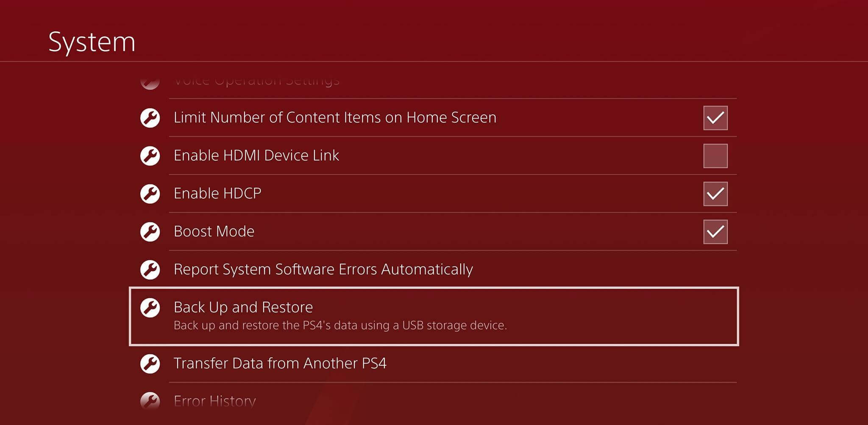This screenshot has height=425, width=868.
Task: Select the partially hidden Voice Operation Settings item
Action: pos(256,81)
